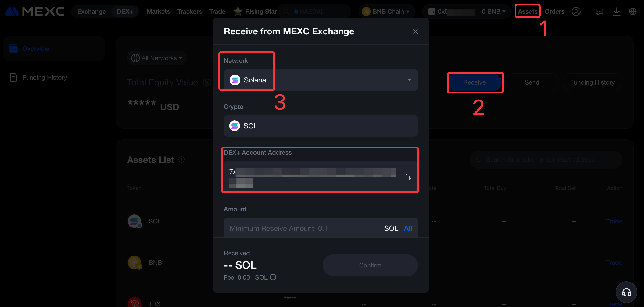
Task: Expand the Solana network dropdown
Action: (409, 80)
